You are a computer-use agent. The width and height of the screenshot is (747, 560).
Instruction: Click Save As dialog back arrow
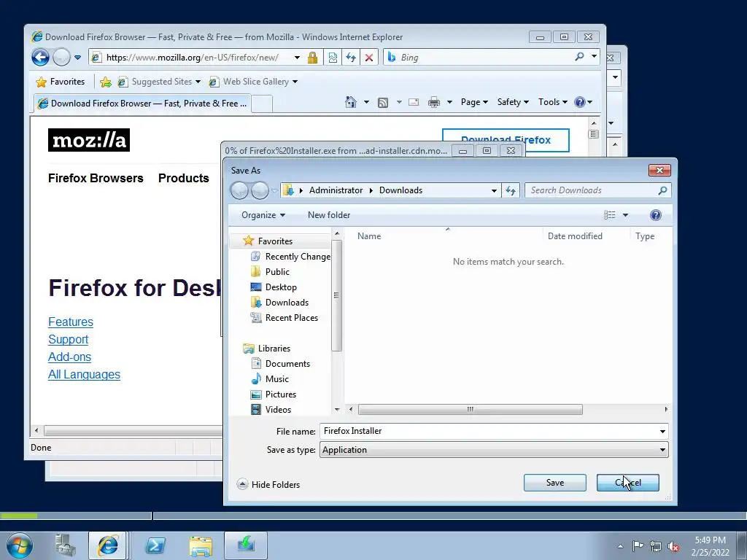239,190
